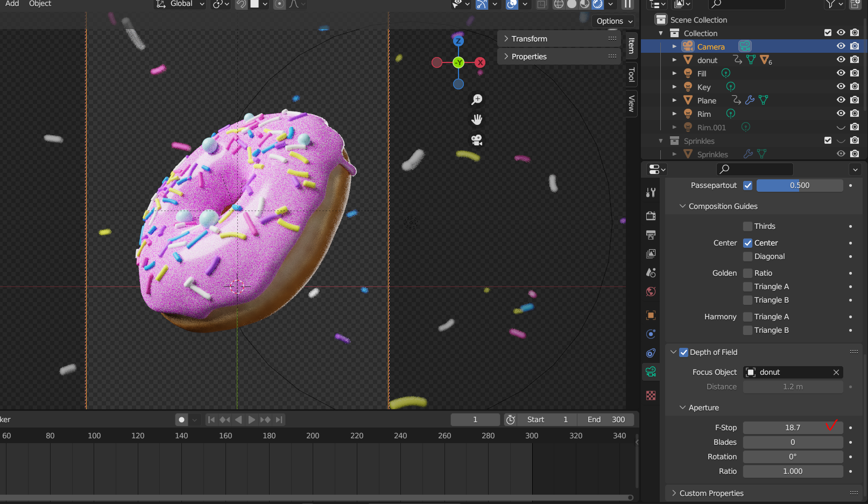Toggle snapping magnet icon
Screen dimensions: 868x504
pyautogui.click(x=241, y=4)
